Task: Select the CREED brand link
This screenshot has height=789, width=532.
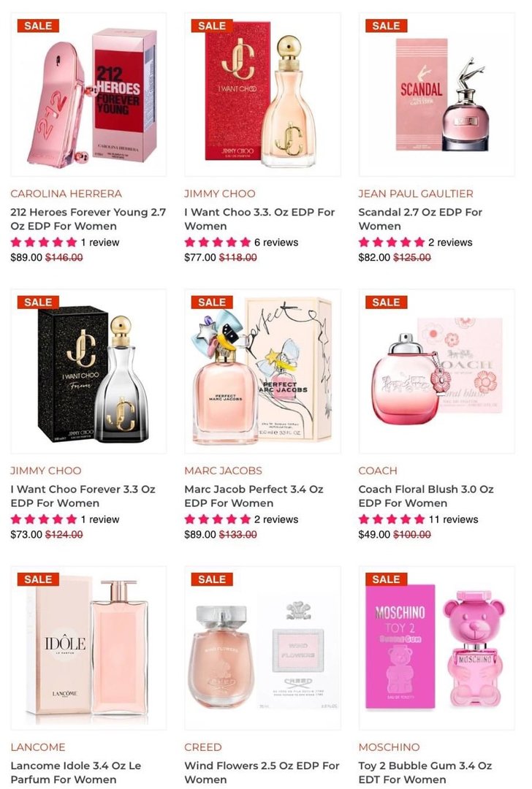Action: tap(203, 747)
